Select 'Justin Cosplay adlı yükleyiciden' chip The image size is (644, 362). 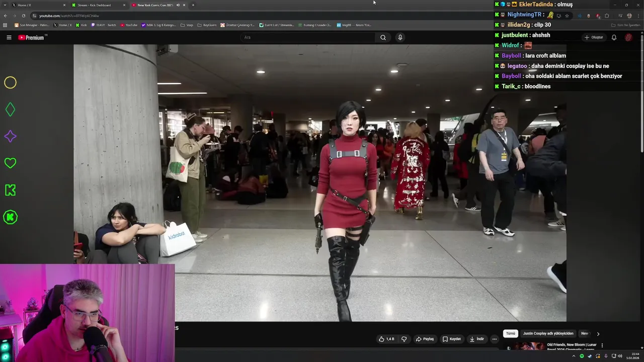(x=548, y=333)
